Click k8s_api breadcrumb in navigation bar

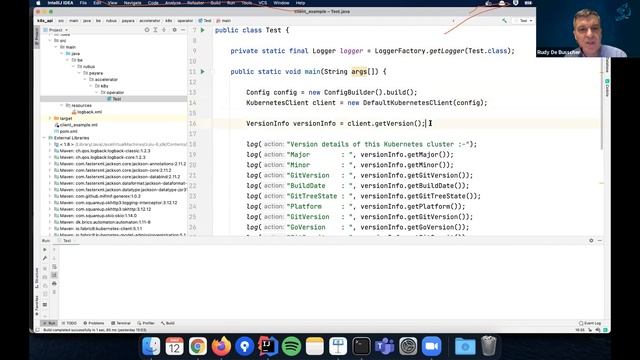pos(45,20)
